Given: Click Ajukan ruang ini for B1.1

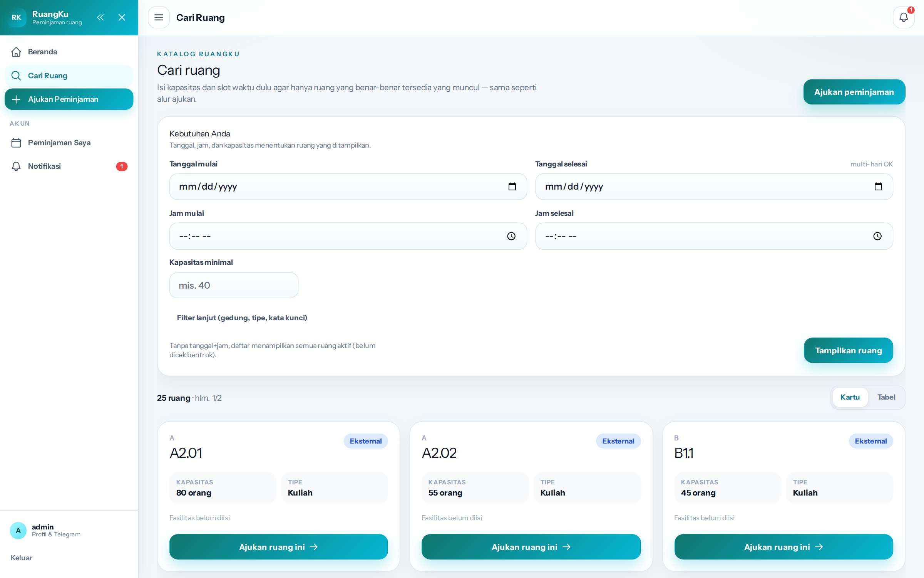Looking at the screenshot, I should pyautogui.click(x=783, y=547).
